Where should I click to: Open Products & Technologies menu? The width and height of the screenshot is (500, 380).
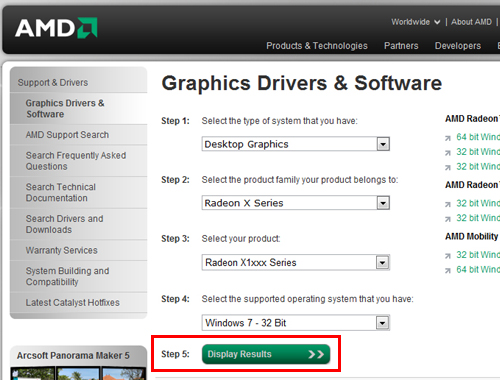pyautogui.click(x=317, y=46)
